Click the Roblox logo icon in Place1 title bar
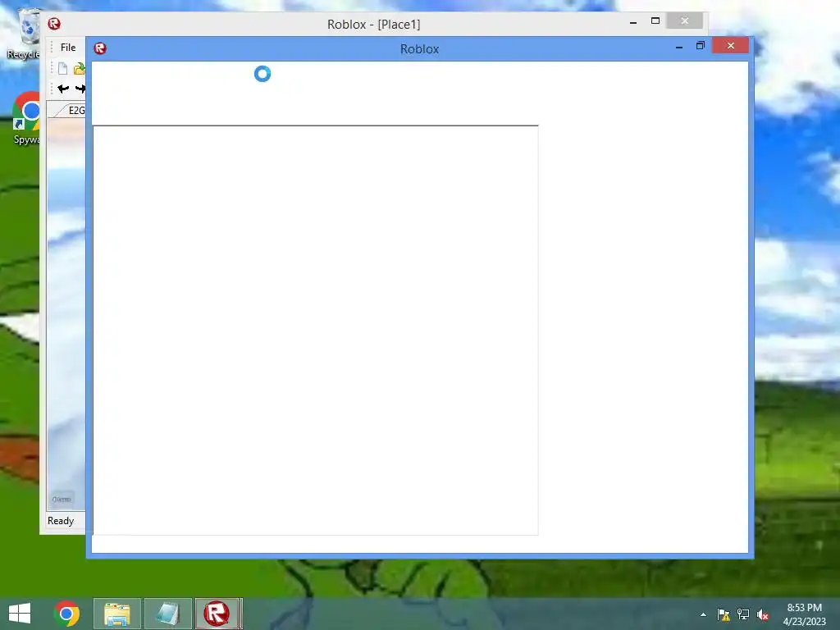Viewport: 840px width, 630px height. click(x=53, y=24)
